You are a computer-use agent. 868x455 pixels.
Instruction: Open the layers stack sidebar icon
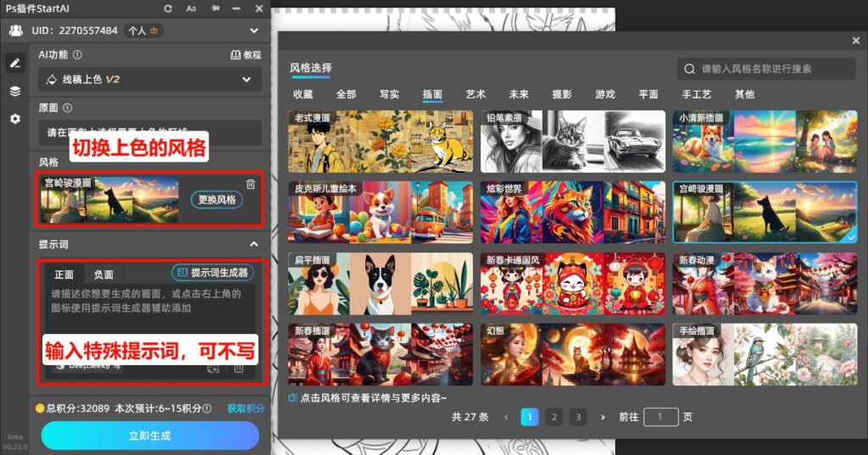pos(15,92)
